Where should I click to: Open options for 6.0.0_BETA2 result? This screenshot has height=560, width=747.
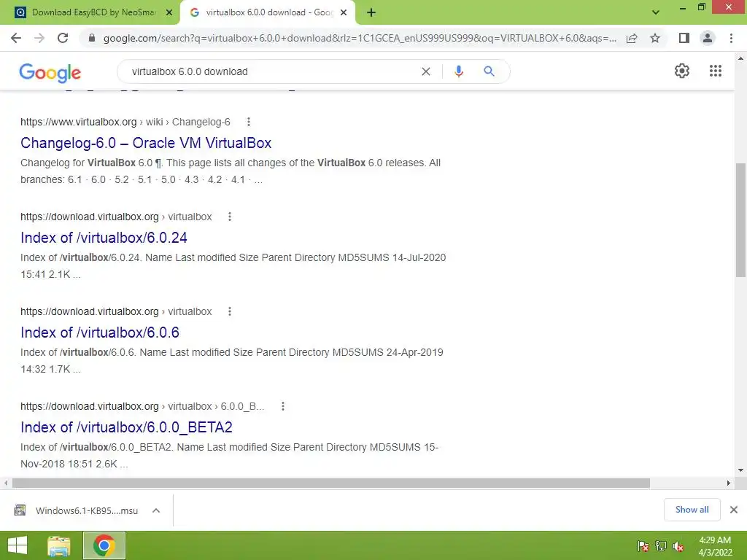283,406
